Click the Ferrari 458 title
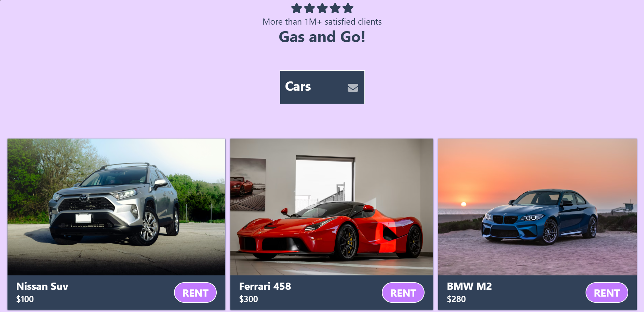Image resolution: width=644 pixels, height=312 pixels. click(x=265, y=286)
